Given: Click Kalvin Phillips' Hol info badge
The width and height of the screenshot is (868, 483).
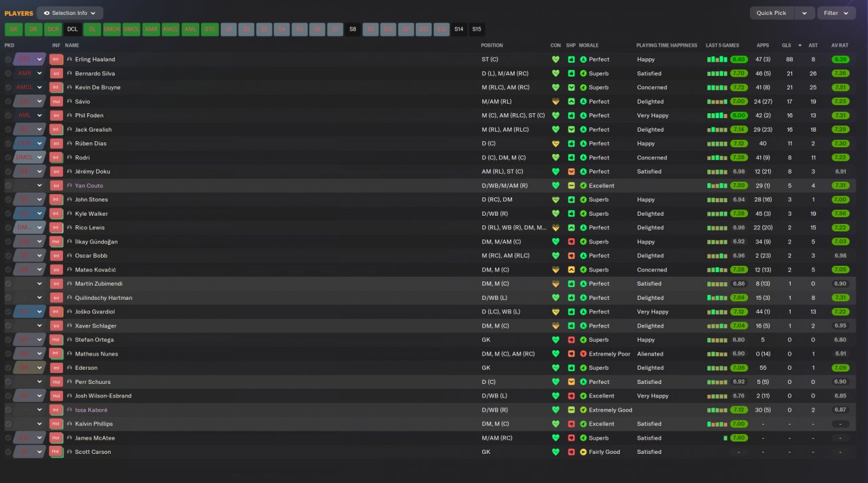Looking at the screenshot, I should [x=56, y=424].
